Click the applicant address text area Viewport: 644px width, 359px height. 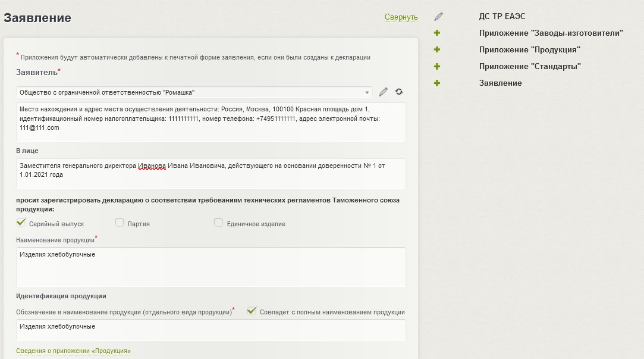pyautogui.click(x=211, y=122)
